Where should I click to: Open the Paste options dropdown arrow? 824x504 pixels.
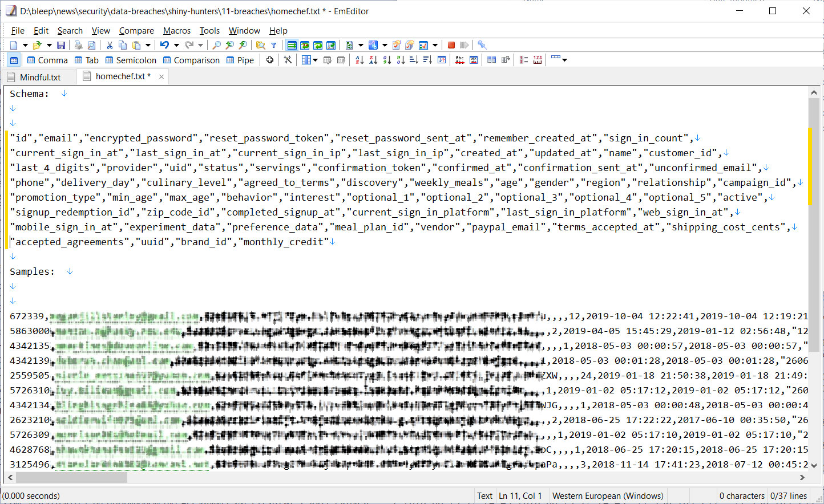pos(148,45)
